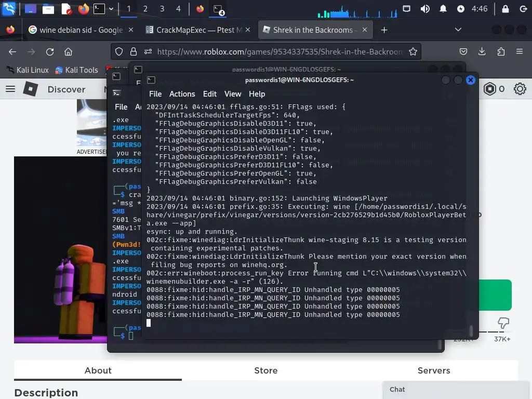Open the Robux balance icon

pos(489,89)
